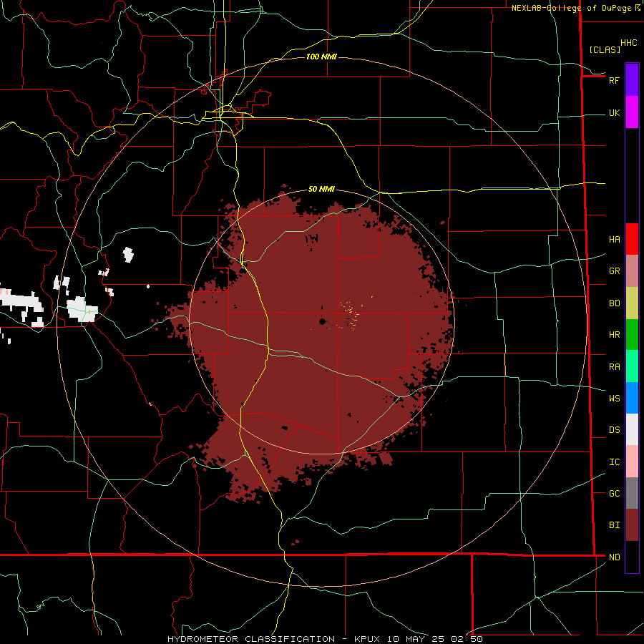The height and width of the screenshot is (644, 644).
Task: Click the '100 NMI' range ring label
Action: point(321,57)
